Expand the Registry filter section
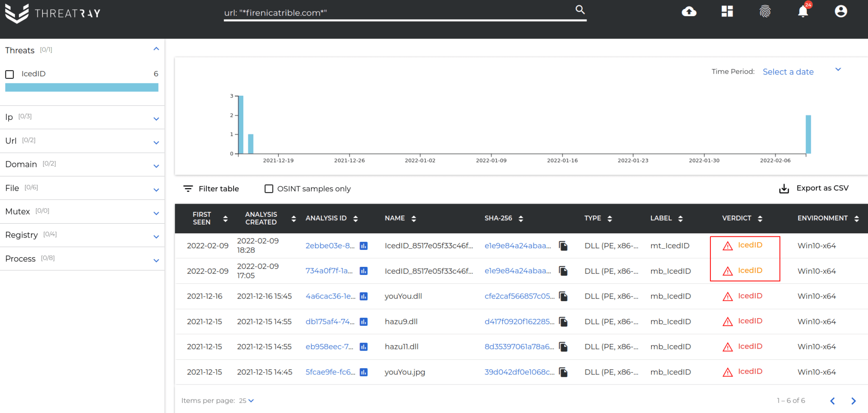 [156, 236]
